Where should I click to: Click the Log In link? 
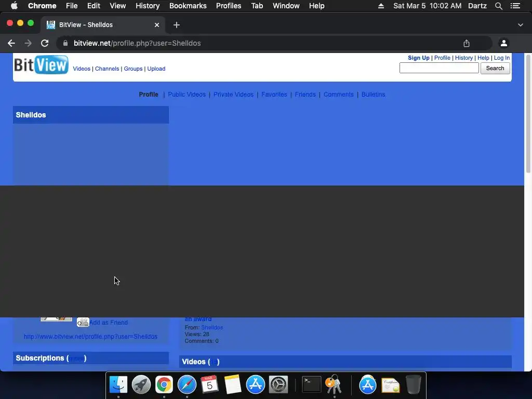click(501, 58)
